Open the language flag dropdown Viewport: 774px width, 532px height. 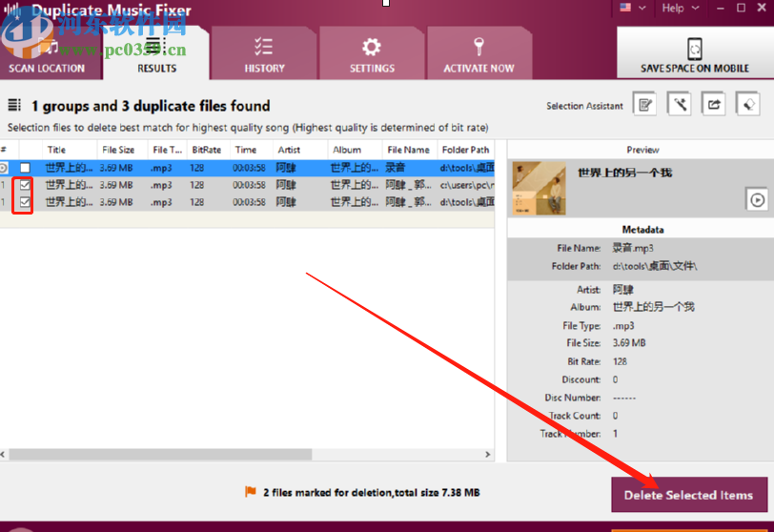tap(633, 8)
